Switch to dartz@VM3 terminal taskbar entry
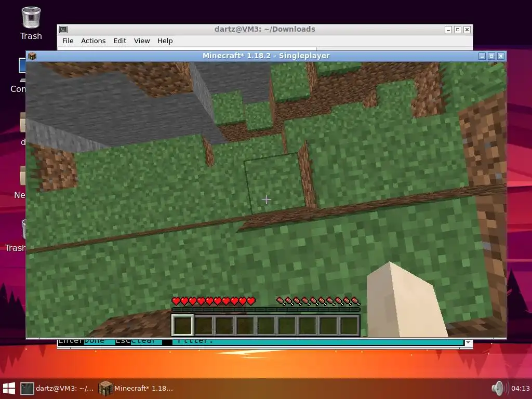 click(57, 389)
